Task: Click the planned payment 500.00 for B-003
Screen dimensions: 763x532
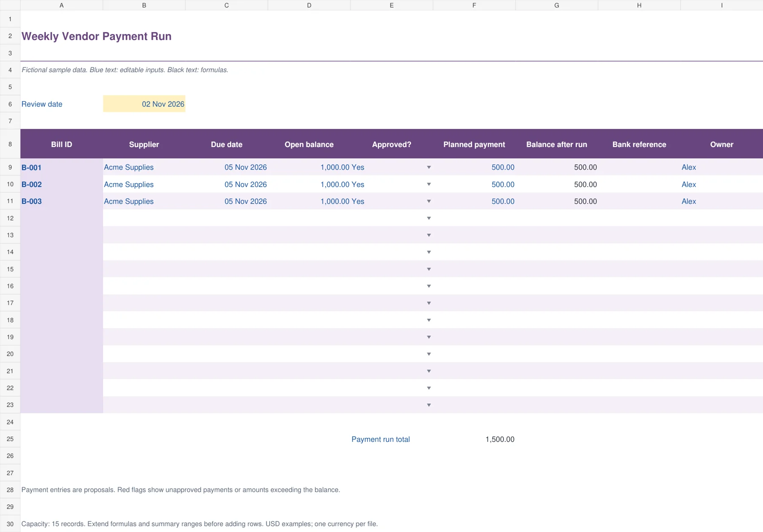Action: click(474, 201)
